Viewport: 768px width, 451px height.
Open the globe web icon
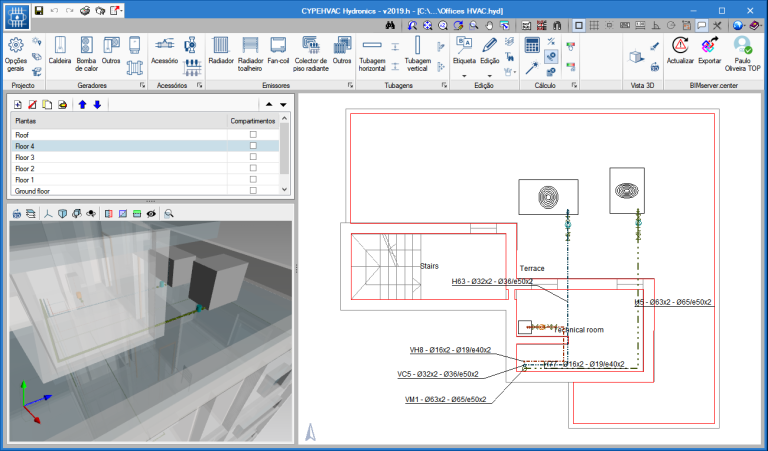tap(738, 25)
